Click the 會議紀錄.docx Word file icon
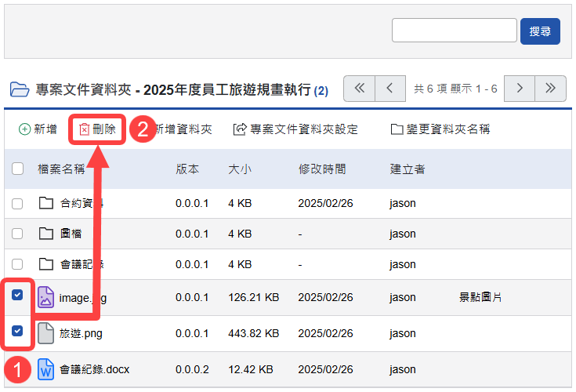The image size is (576, 392). point(45,368)
